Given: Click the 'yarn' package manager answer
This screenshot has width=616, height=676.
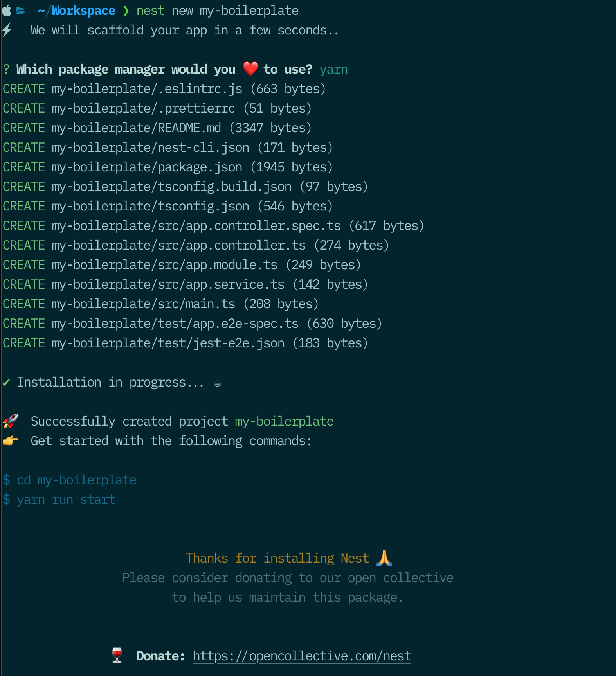Looking at the screenshot, I should (333, 70).
